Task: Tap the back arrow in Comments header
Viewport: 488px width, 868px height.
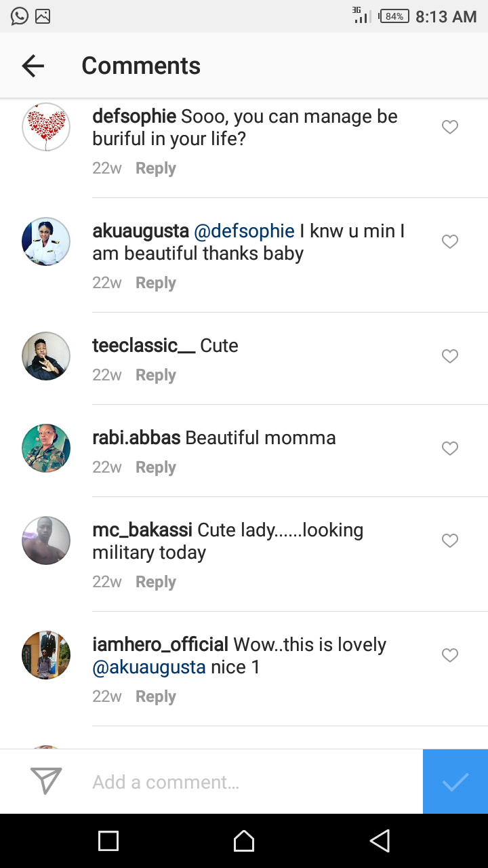Action: point(33,66)
